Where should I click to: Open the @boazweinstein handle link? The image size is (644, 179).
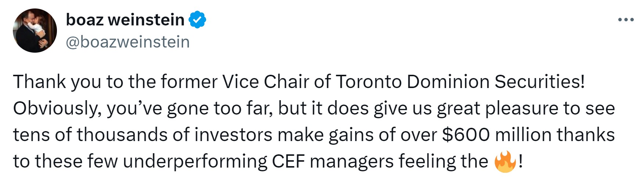pos(127,42)
